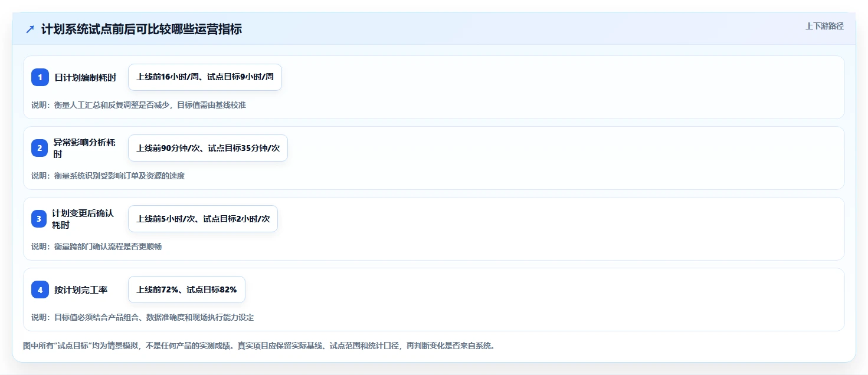Select number badge 4 for 按计划完工率
This screenshot has height=375, width=868.
[40, 290]
